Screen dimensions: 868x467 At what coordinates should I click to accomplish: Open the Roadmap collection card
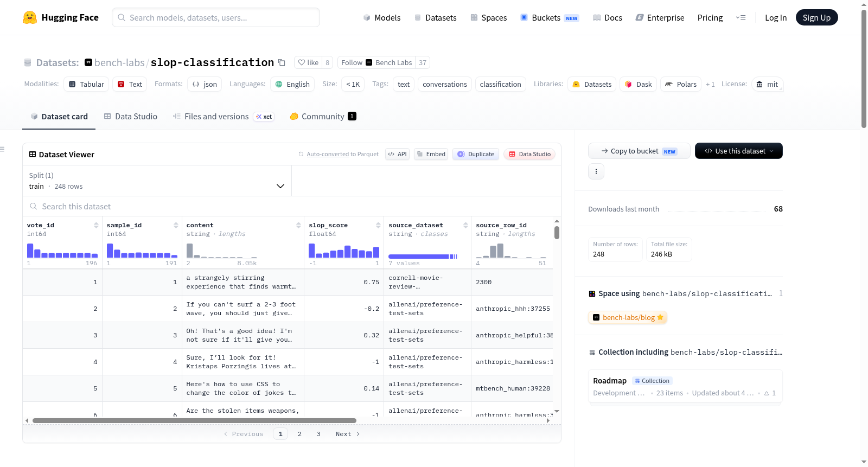pos(685,386)
